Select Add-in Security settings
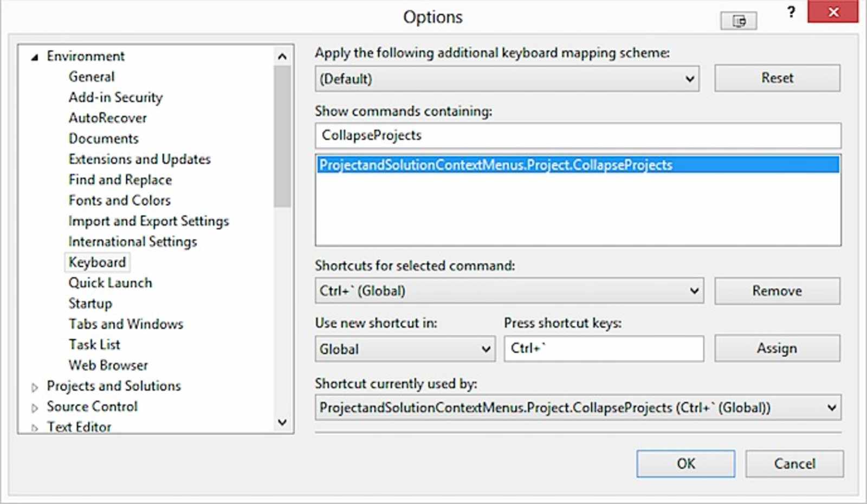The width and height of the screenshot is (867, 504). coord(115,98)
